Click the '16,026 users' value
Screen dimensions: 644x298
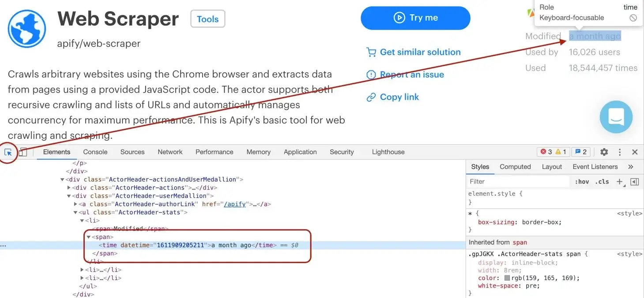pyautogui.click(x=595, y=52)
